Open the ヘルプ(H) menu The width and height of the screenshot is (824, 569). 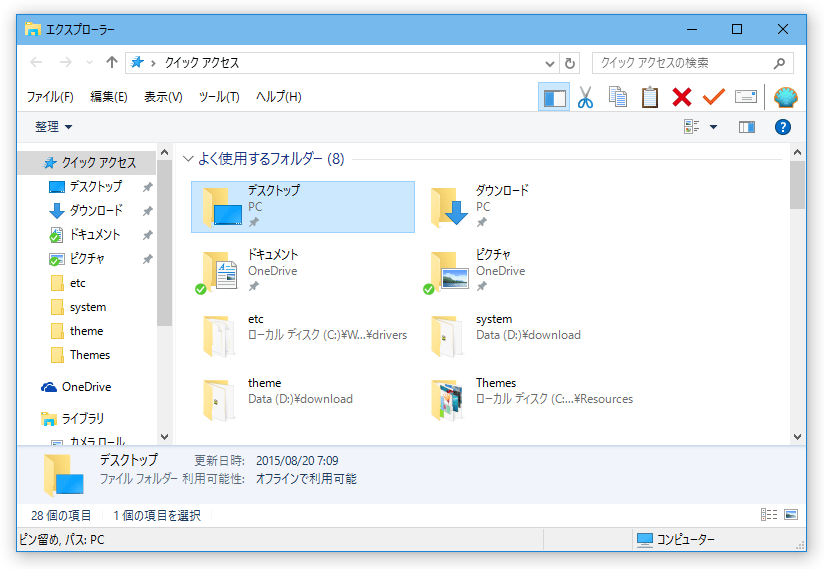click(x=279, y=97)
